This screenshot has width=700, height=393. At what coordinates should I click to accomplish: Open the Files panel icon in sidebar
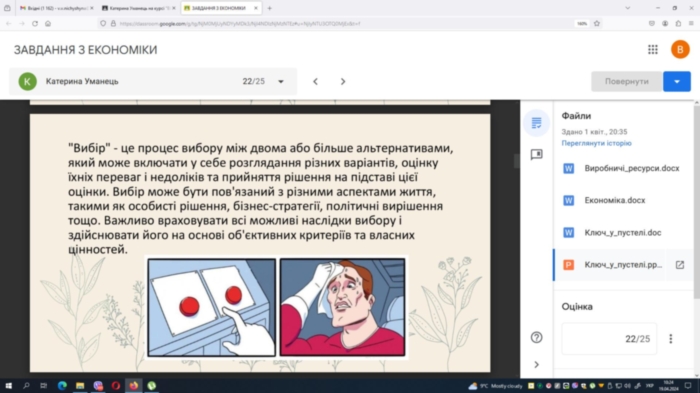coord(536,123)
